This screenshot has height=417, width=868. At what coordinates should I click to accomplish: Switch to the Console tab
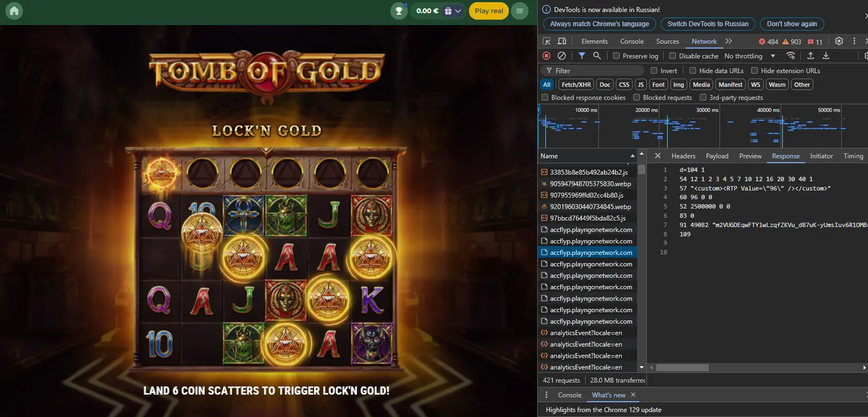tap(632, 41)
